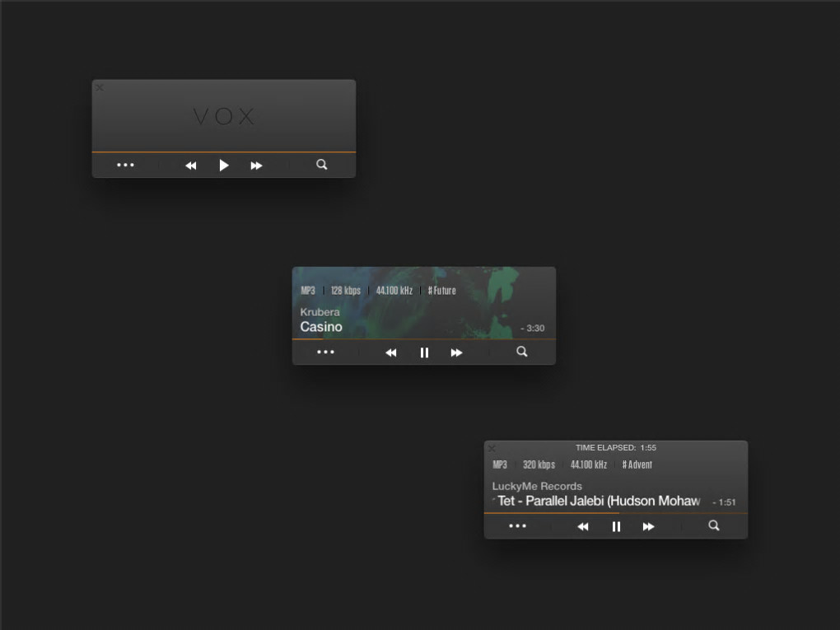The image size is (840, 630).
Task: Click rewind in the idle VOX player
Action: [x=191, y=166]
